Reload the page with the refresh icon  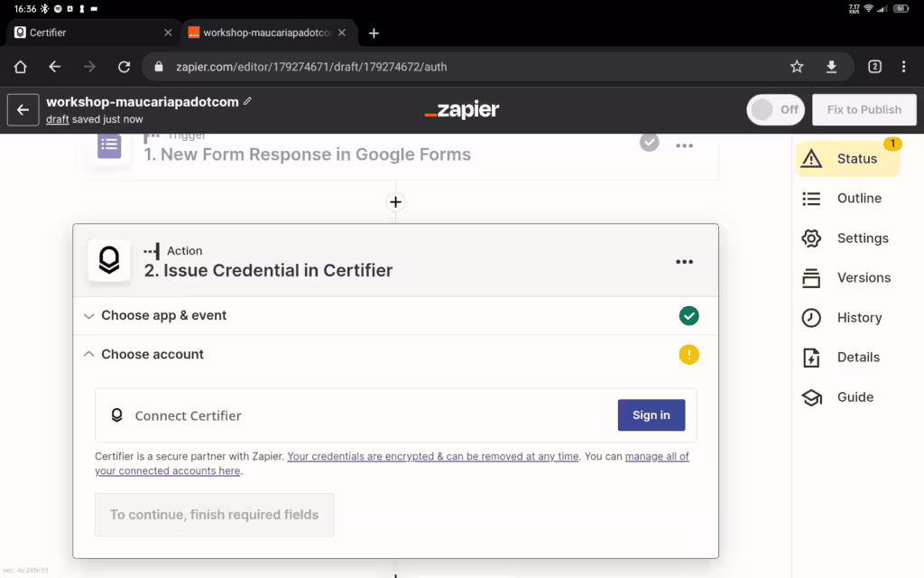click(124, 67)
